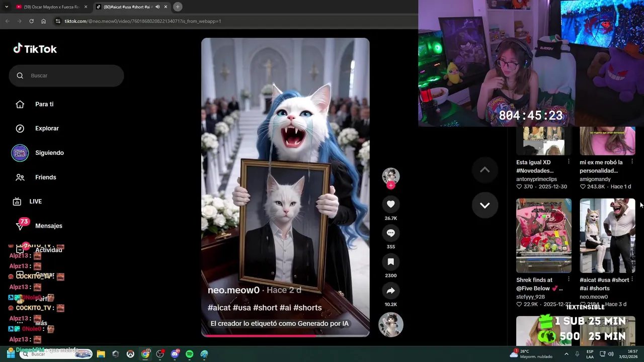Click the Buscar search field in TikTok
This screenshot has height=362, width=644.
click(66, 75)
